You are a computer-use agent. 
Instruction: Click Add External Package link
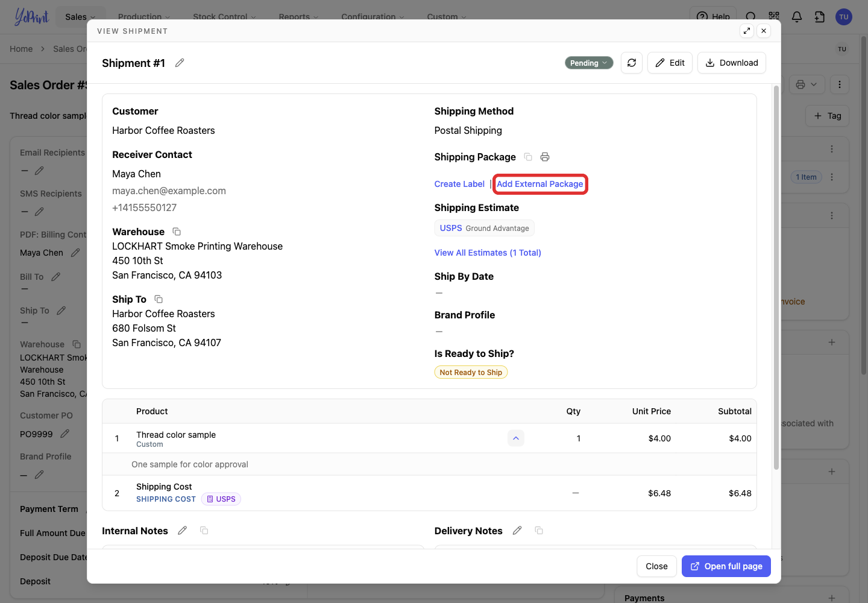click(x=540, y=184)
